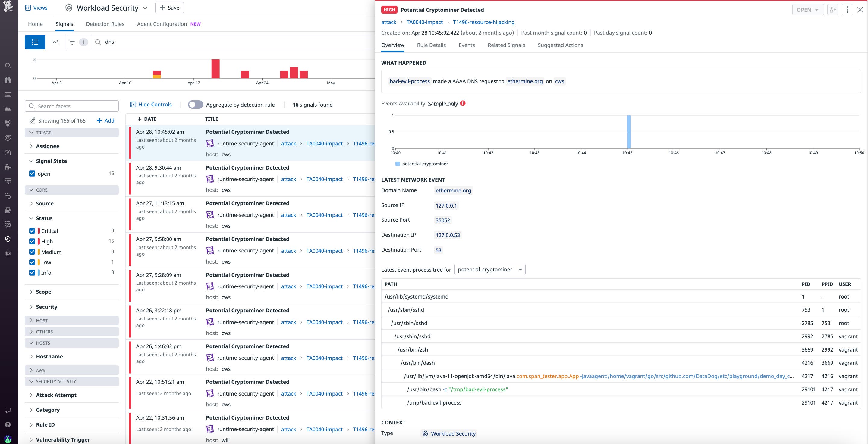The height and width of the screenshot is (444, 868).
Task: Toggle Aggregate by detection rule switch
Action: coord(195,105)
